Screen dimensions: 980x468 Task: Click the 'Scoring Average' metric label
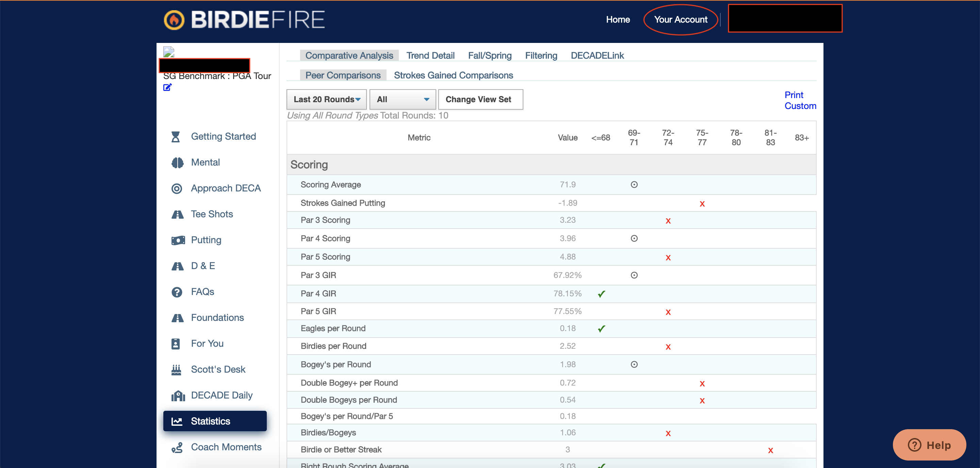[331, 185]
